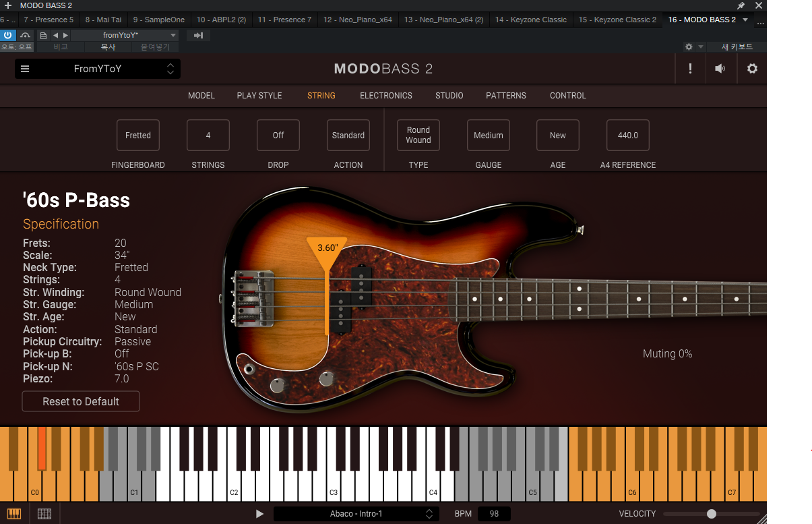This screenshot has width=812, height=524.
Task: Click Reset to Default button
Action: point(81,401)
